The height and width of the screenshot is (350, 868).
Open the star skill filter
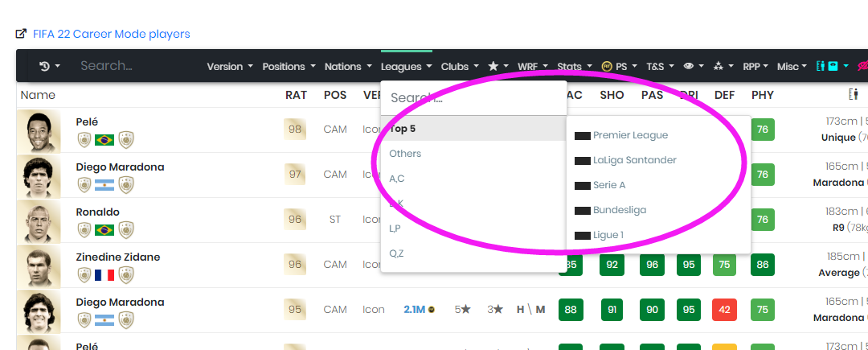[x=497, y=67]
